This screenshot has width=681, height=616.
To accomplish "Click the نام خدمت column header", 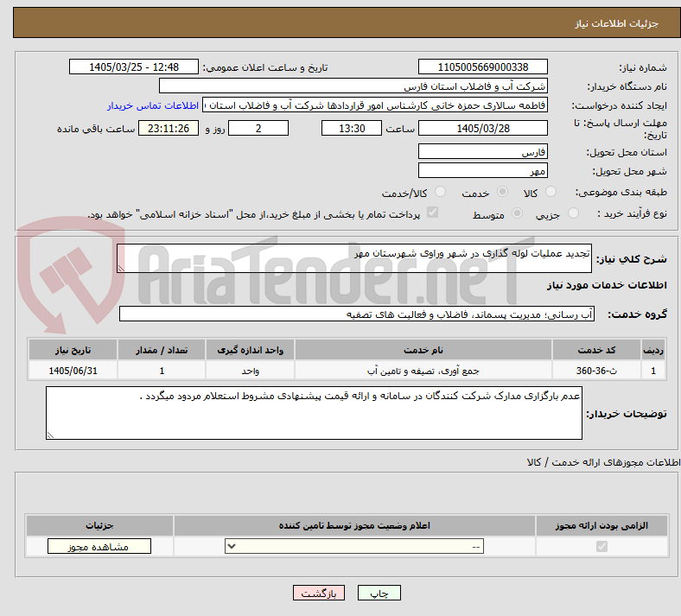I will [x=423, y=350].
